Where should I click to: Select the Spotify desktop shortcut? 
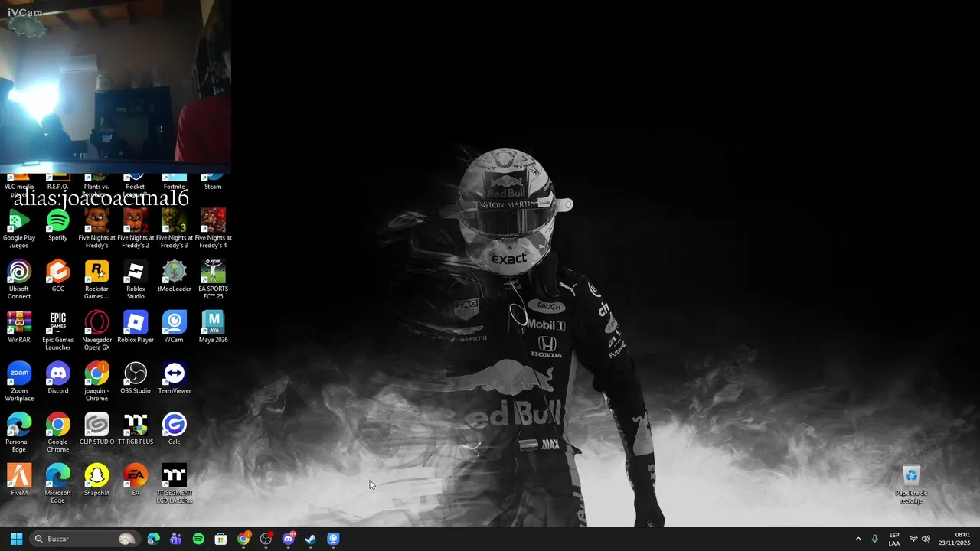tap(57, 226)
